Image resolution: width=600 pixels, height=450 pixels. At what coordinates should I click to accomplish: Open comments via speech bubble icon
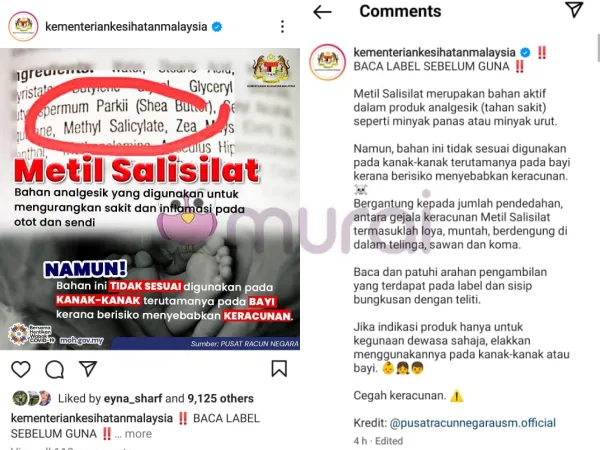54,369
